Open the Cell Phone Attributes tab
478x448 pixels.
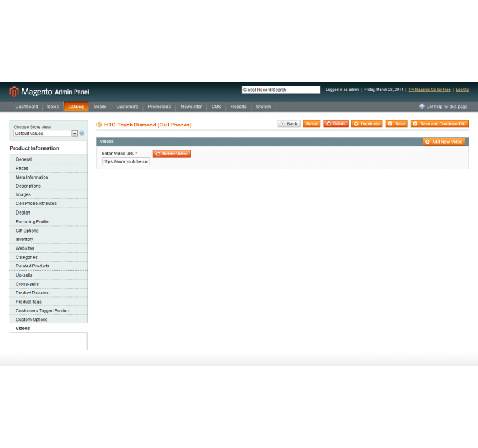pyautogui.click(x=49, y=204)
